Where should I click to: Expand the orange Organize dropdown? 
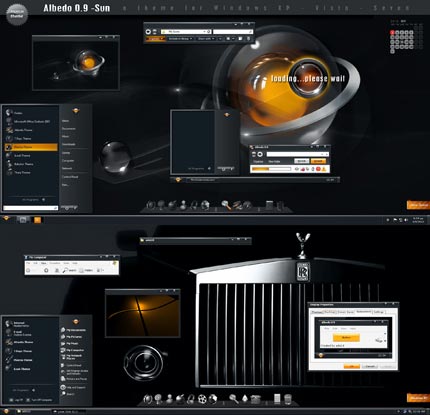click(155, 39)
